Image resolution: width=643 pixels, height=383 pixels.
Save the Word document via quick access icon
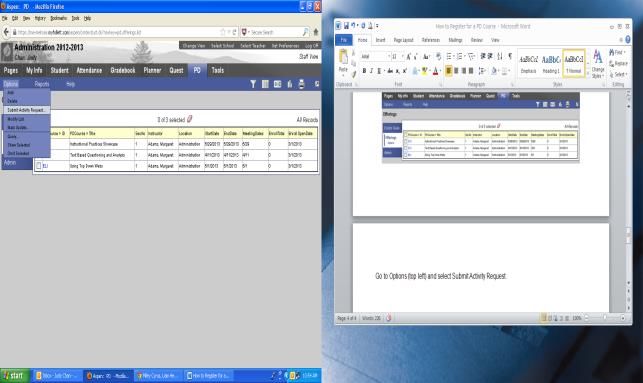(x=346, y=26)
